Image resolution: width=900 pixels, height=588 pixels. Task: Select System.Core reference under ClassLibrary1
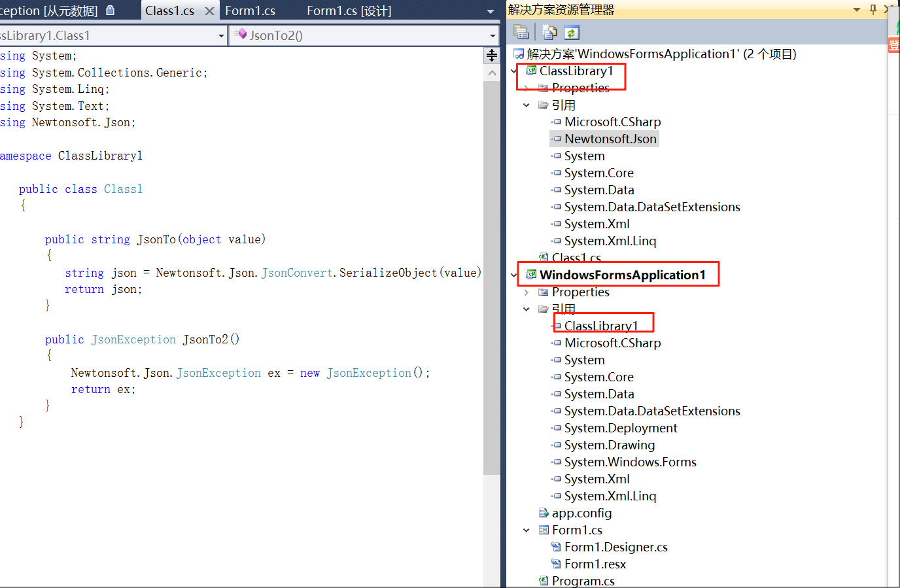[x=599, y=173]
